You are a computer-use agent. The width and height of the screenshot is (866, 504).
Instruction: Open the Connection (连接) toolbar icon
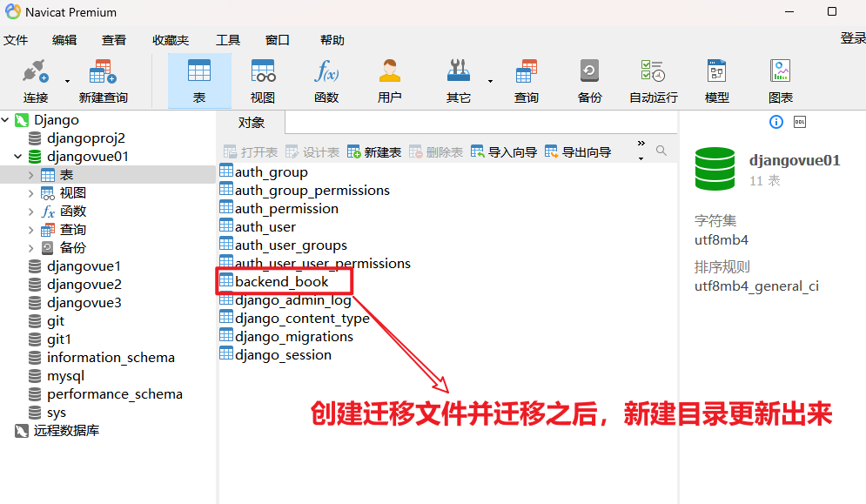[x=36, y=81]
